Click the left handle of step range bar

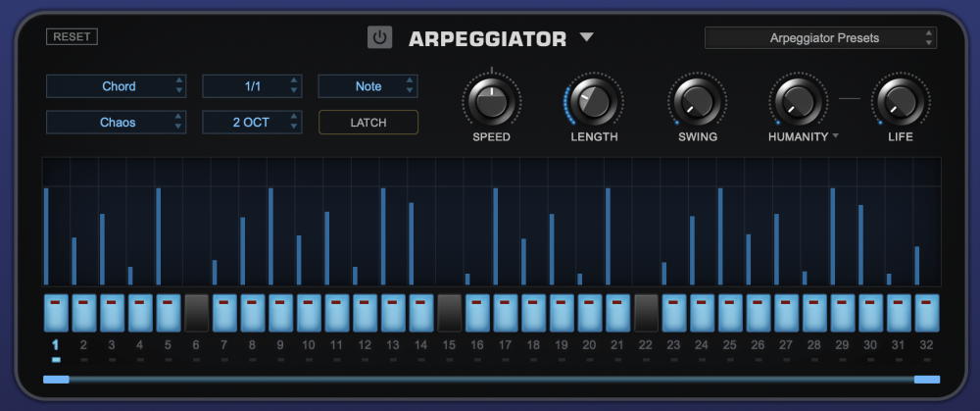[56, 379]
